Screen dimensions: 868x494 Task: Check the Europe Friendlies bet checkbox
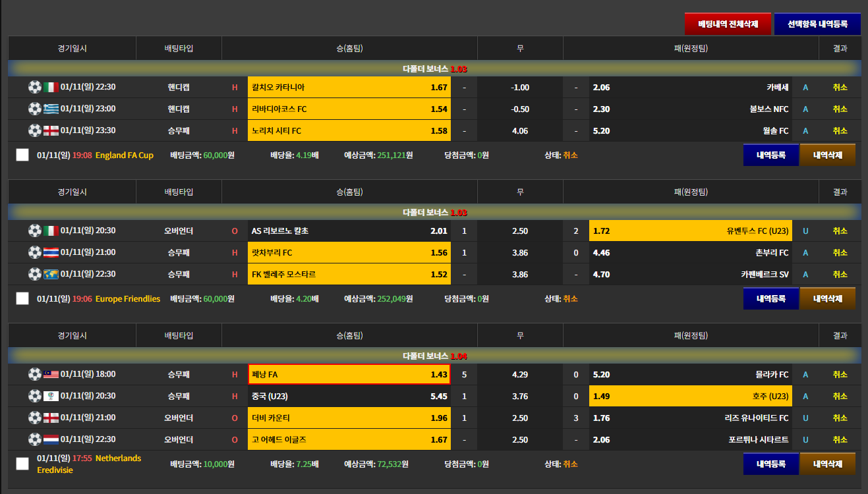[x=22, y=298]
